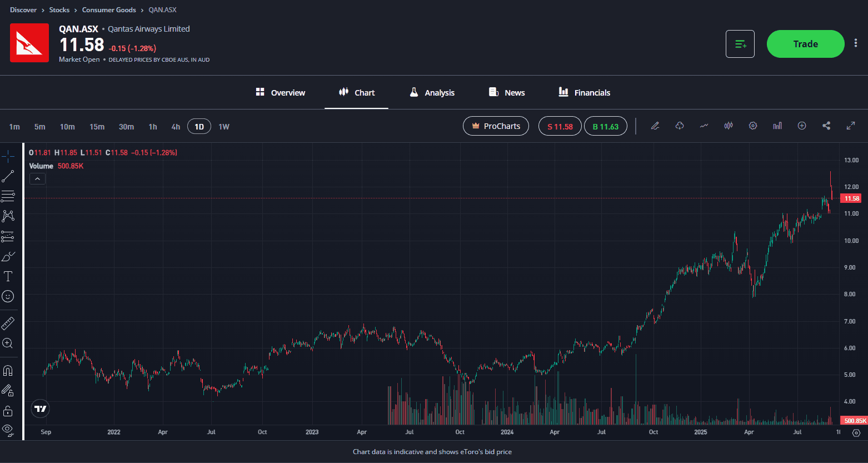Add QAN.ASX to watchlist
This screenshot has height=463, width=868.
pyautogui.click(x=740, y=44)
